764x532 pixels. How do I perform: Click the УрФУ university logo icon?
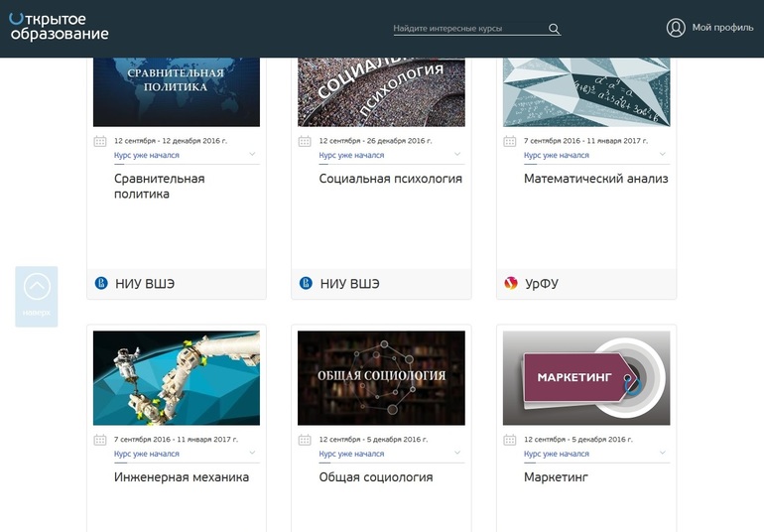pyautogui.click(x=511, y=284)
